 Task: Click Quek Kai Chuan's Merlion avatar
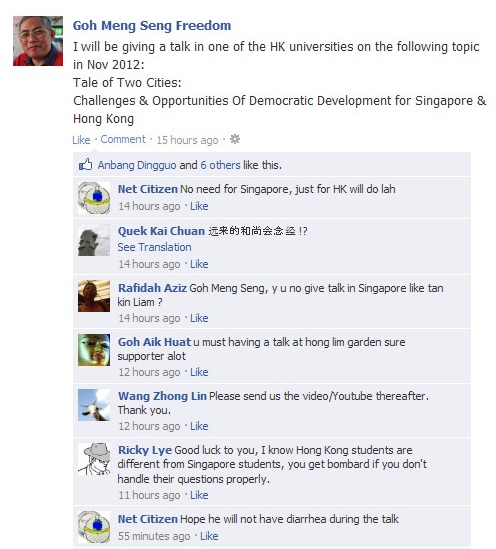click(x=94, y=240)
